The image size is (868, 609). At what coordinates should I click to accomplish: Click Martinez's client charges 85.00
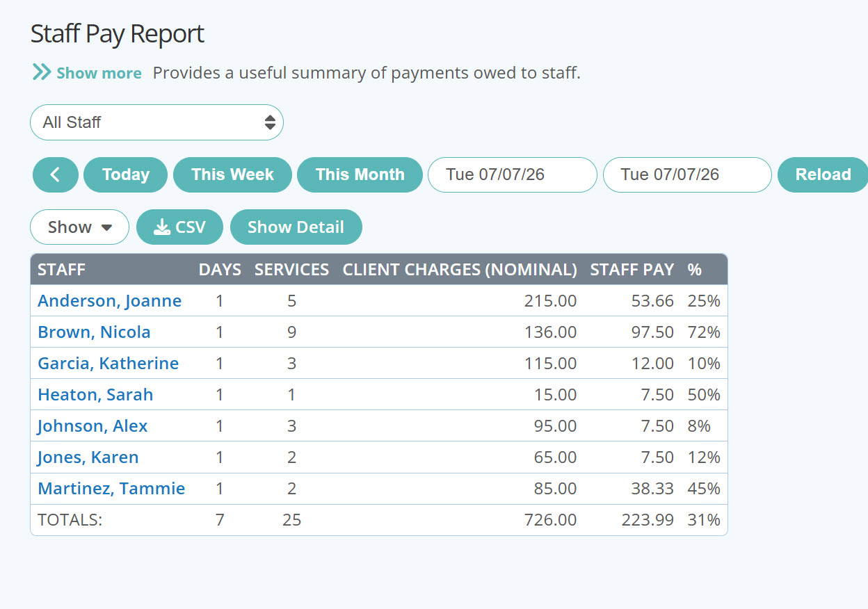pyautogui.click(x=555, y=489)
